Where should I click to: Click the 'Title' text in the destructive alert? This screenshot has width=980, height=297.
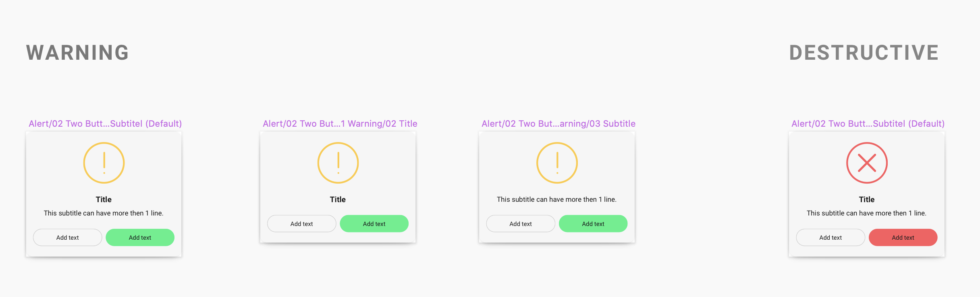pyautogui.click(x=867, y=199)
